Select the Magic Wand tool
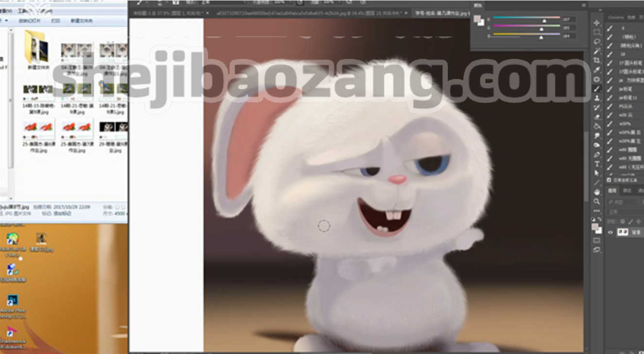This screenshot has height=354, width=644. click(x=597, y=51)
